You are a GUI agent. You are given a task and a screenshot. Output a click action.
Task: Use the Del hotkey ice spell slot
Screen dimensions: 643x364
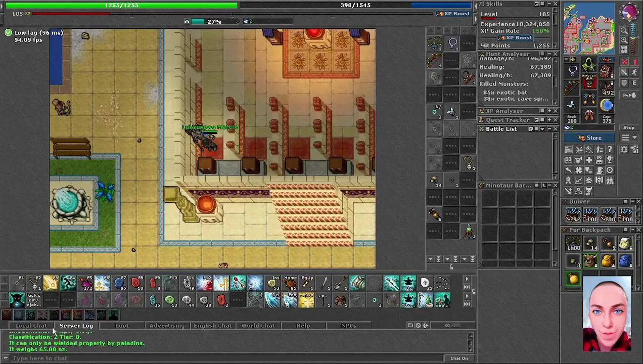click(273, 300)
